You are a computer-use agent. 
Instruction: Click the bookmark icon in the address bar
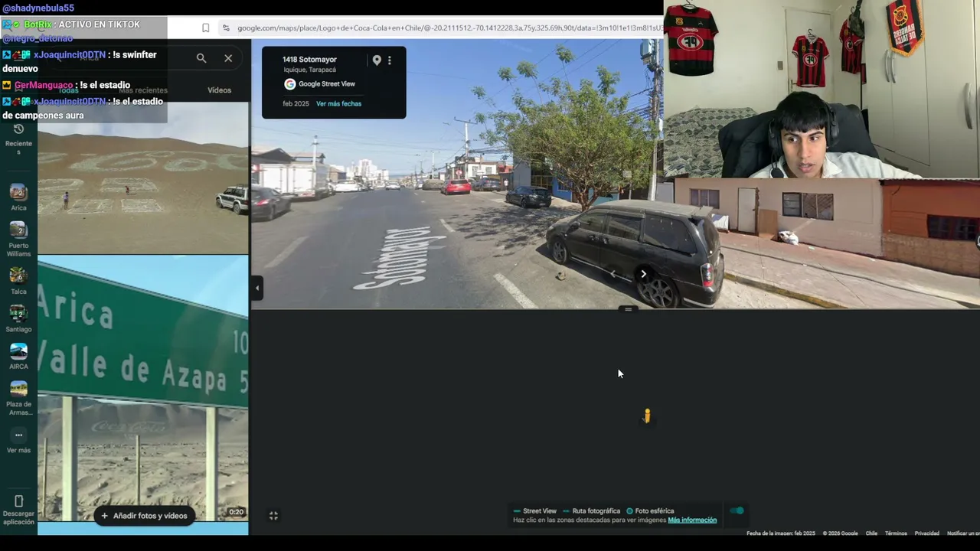205,28
